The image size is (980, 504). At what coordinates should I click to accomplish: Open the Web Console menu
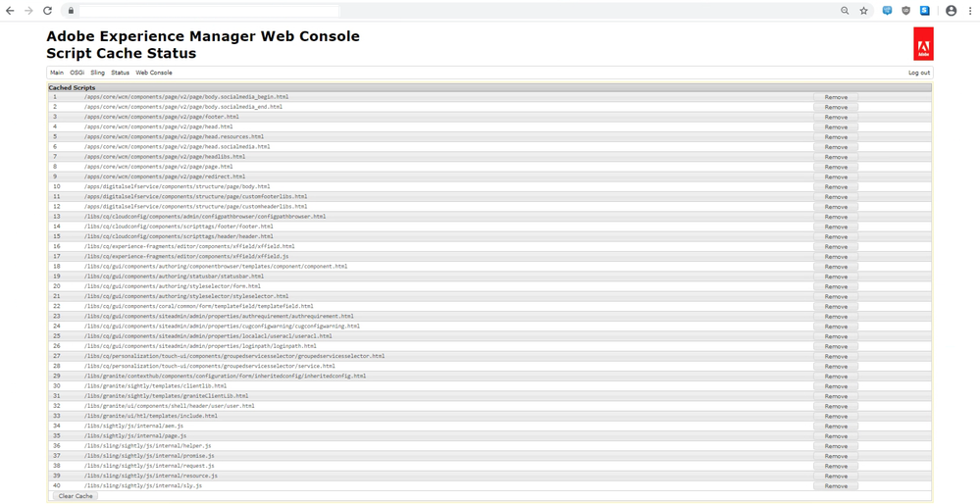coord(154,73)
